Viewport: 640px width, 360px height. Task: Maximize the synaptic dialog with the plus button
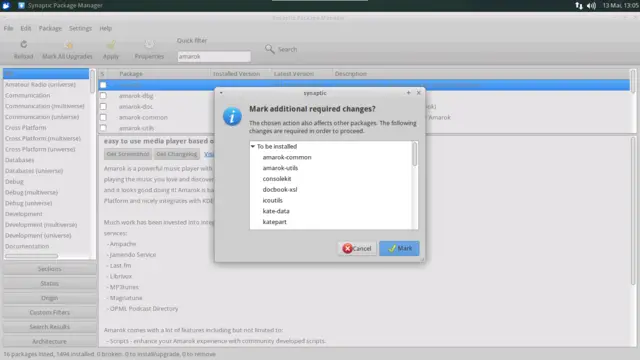point(408,93)
